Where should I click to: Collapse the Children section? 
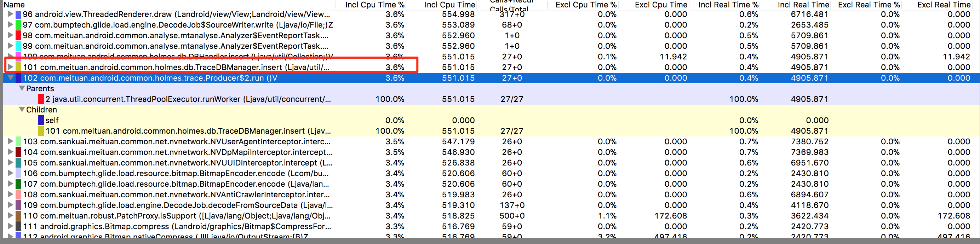pyautogui.click(x=22, y=110)
